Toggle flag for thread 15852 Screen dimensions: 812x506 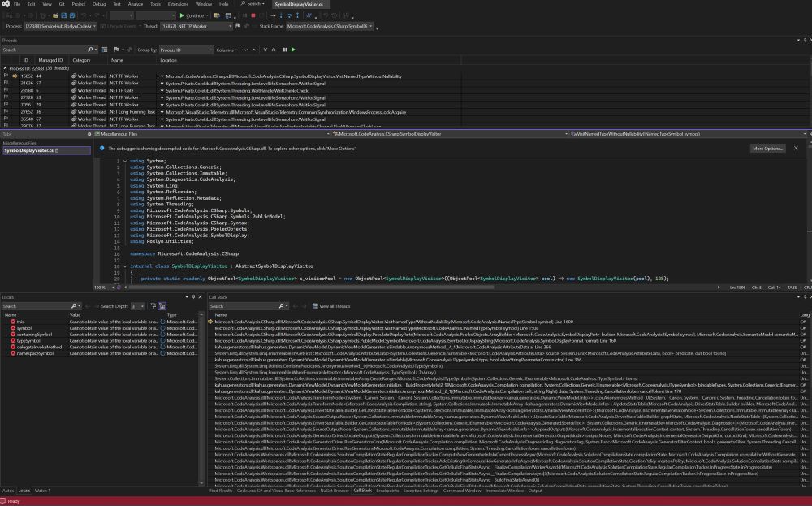[6, 76]
